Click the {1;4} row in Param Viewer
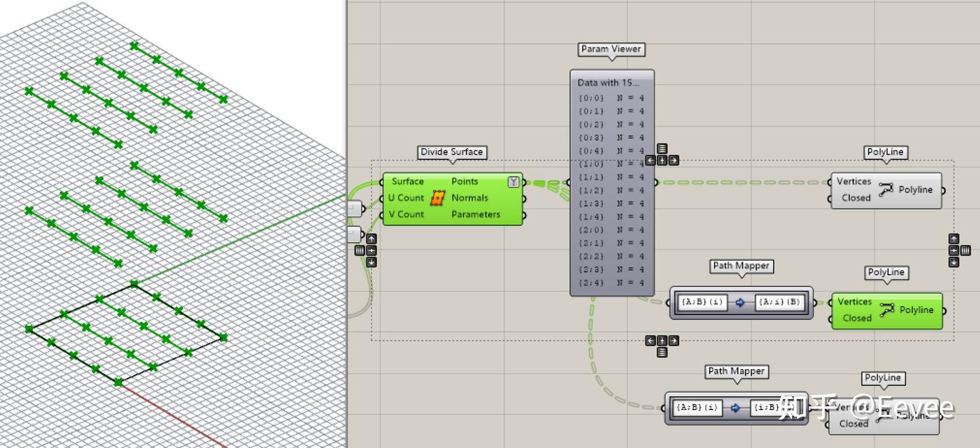 point(611,217)
